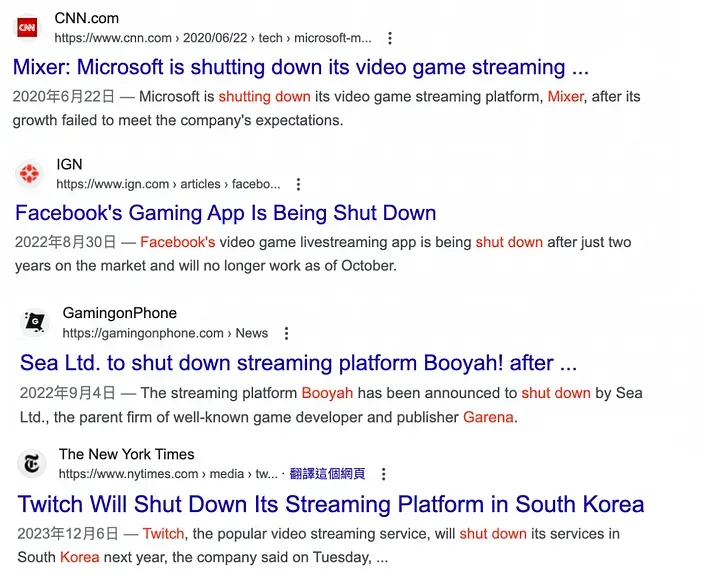Click highlighted word Korea in NYT snippet
This screenshot has height=585, width=720.
click(x=80, y=557)
